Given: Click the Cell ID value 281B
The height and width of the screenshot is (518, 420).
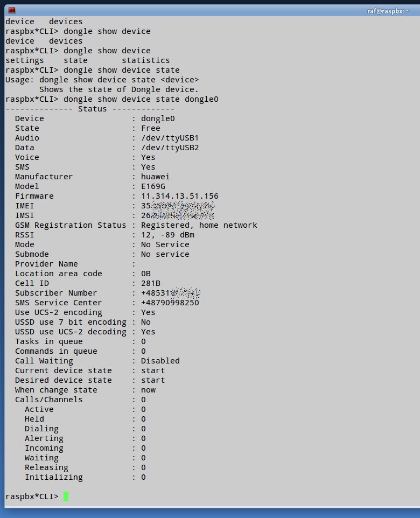Looking at the screenshot, I should [151, 283].
